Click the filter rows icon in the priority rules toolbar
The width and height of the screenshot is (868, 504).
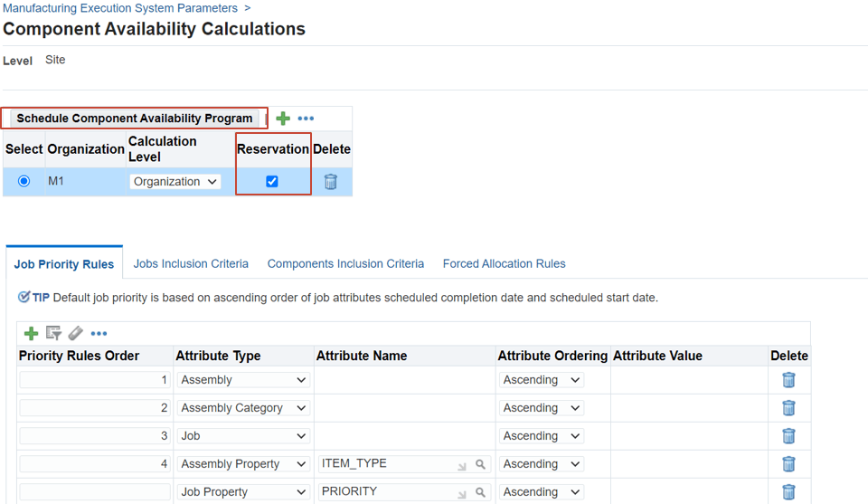[53, 333]
